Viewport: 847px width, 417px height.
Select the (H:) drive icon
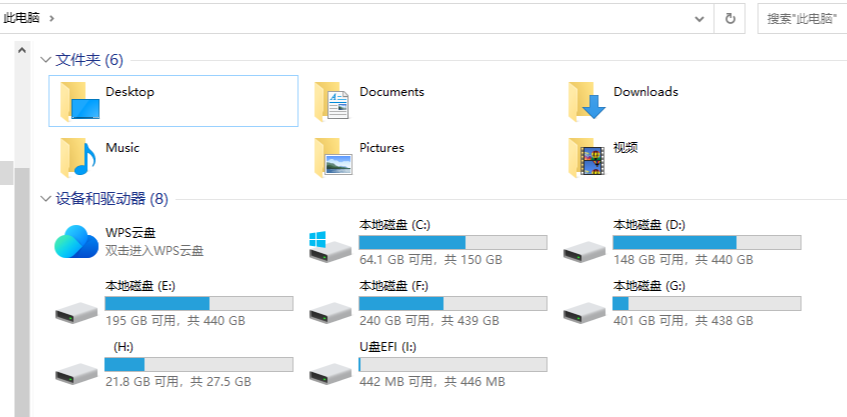77,374
